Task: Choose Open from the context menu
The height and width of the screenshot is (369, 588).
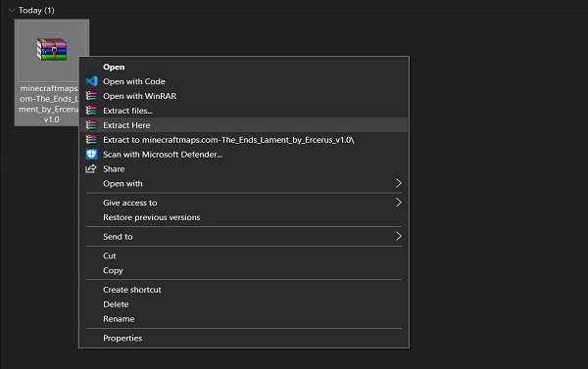Action: [x=244, y=68]
